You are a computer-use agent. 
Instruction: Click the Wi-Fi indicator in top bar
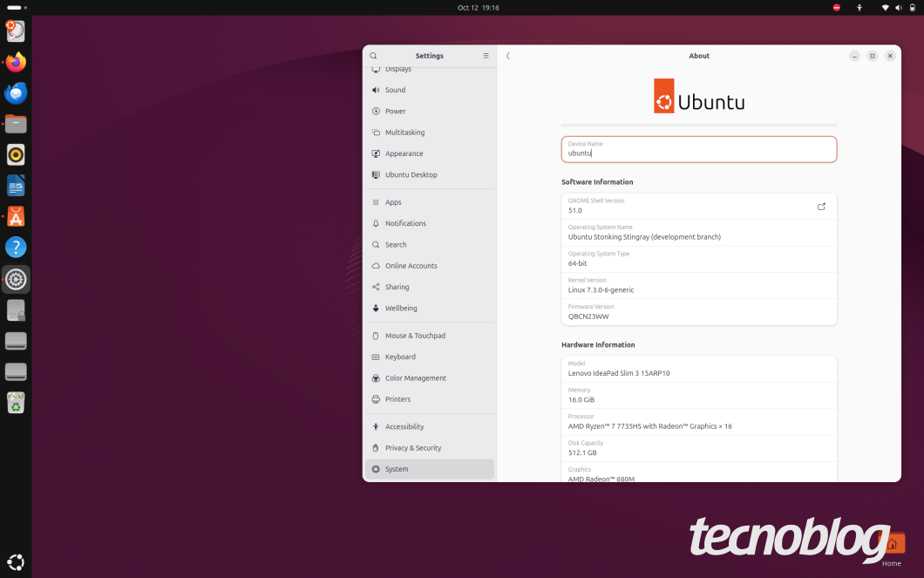pos(885,8)
